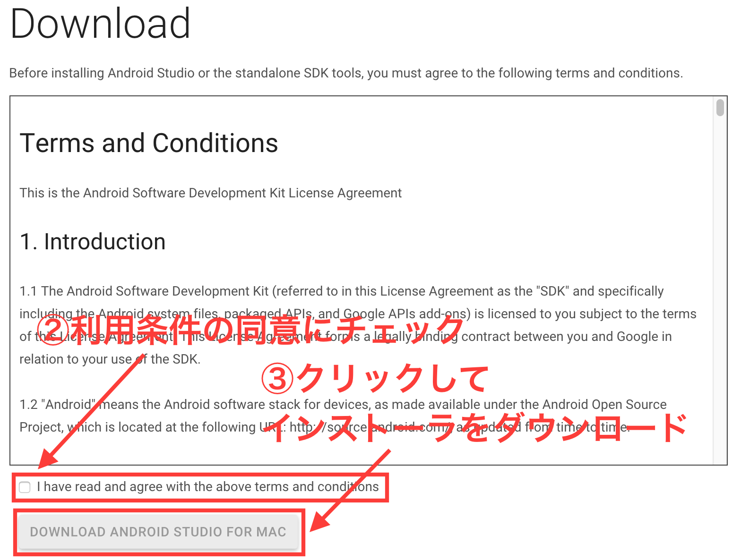Click the terms box scrollbar thumb
The height and width of the screenshot is (560, 741).
pyautogui.click(x=720, y=107)
